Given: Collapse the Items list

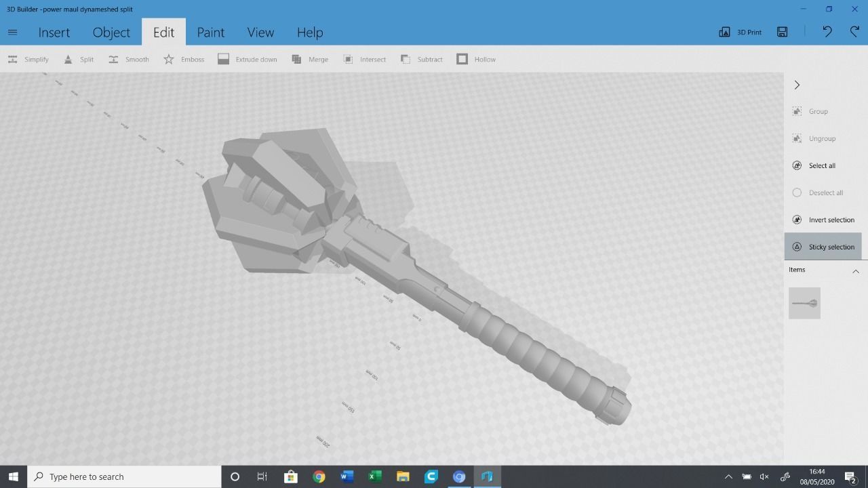Looking at the screenshot, I should coord(856,271).
